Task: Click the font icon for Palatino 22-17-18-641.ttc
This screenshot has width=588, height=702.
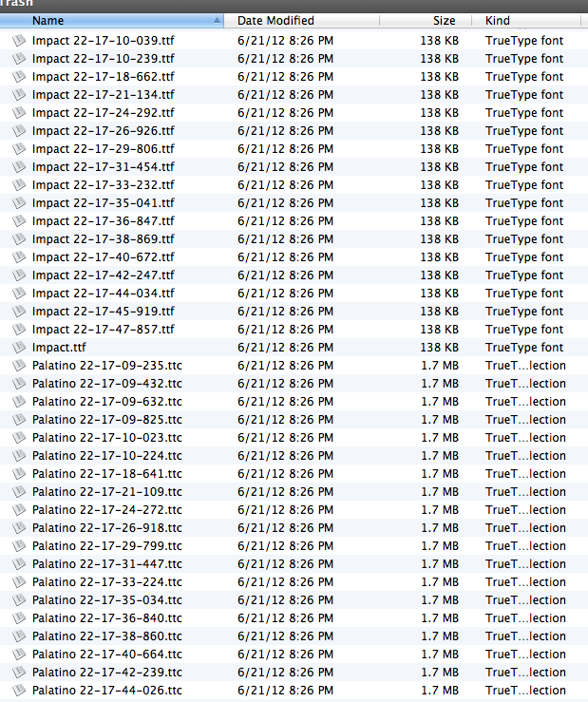Action: coord(19,474)
